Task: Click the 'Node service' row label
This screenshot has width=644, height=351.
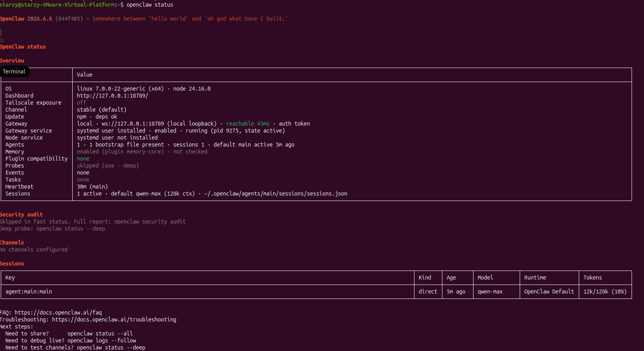Action: [x=24, y=138]
